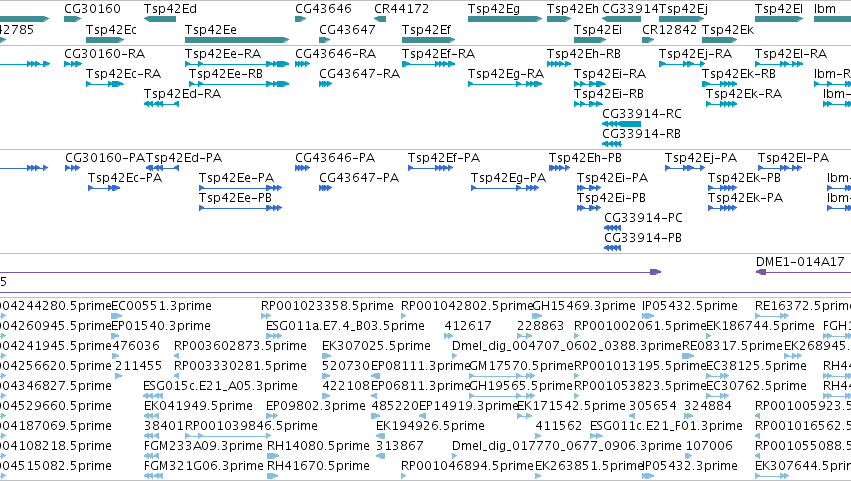
Task: Select the CG43646 gene feature
Action: pyautogui.click(x=301, y=19)
